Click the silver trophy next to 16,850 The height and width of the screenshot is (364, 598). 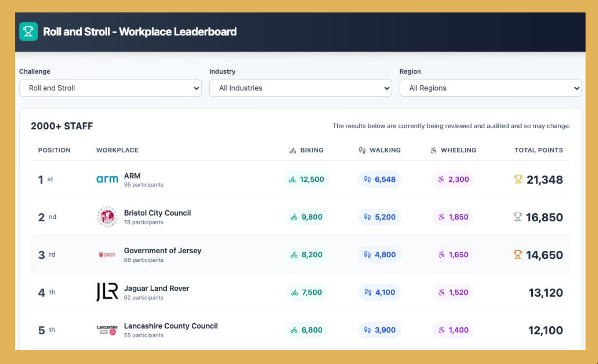tap(518, 217)
